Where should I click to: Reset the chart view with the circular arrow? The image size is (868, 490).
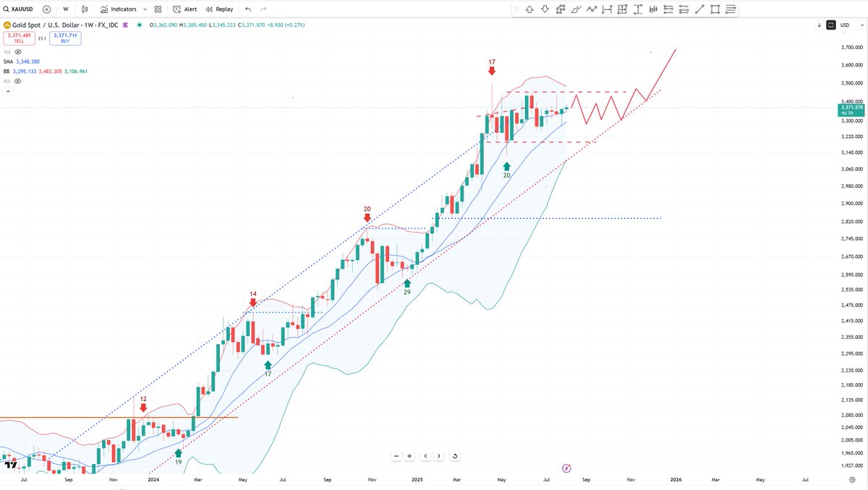pos(455,456)
